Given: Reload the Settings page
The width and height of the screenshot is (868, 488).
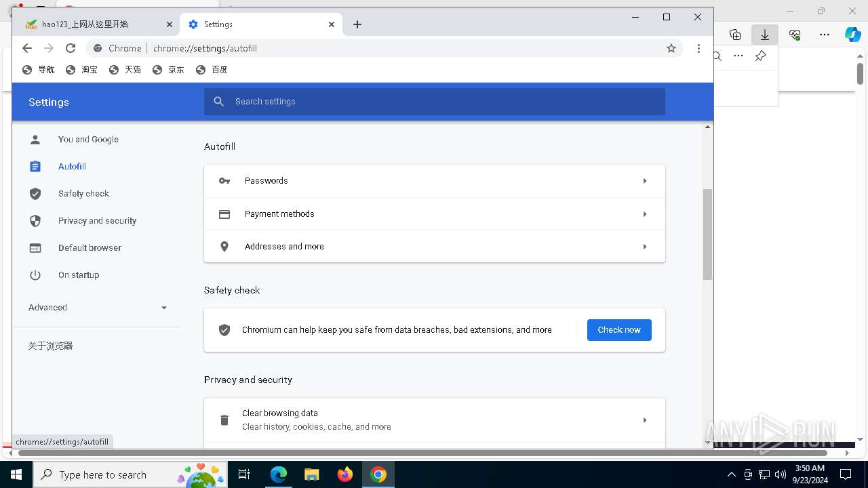Looking at the screenshot, I should pos(71,48).
